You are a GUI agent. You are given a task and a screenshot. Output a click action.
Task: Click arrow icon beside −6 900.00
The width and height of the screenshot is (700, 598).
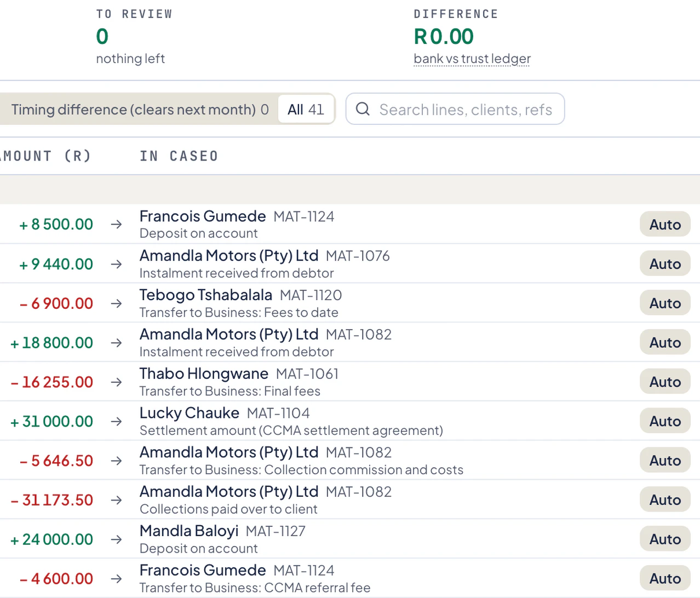tap(116, 303)
